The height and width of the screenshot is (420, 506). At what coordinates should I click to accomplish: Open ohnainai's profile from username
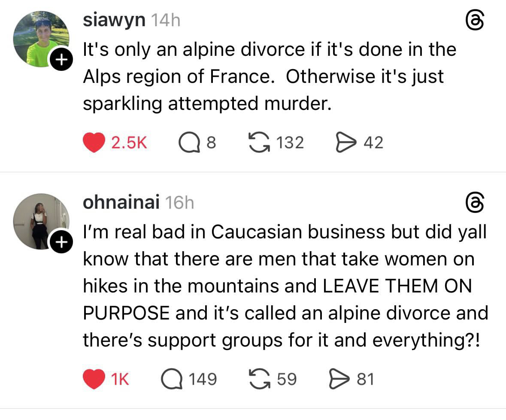[121, 202]
